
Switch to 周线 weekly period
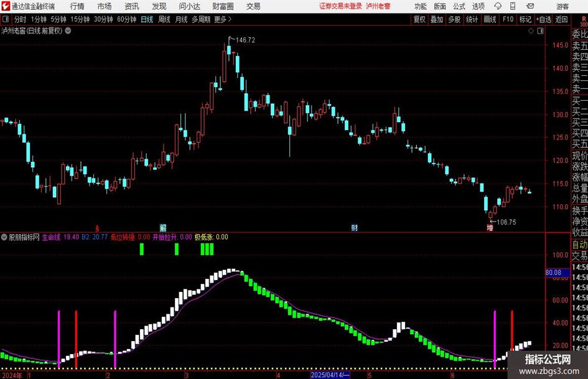tap(164, 19)
